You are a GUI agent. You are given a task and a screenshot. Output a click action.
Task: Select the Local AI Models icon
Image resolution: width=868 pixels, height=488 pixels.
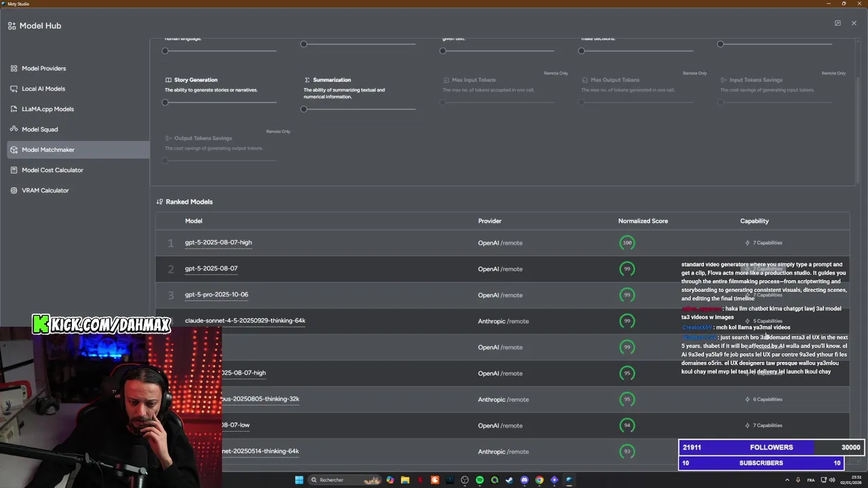coord(14,89)
